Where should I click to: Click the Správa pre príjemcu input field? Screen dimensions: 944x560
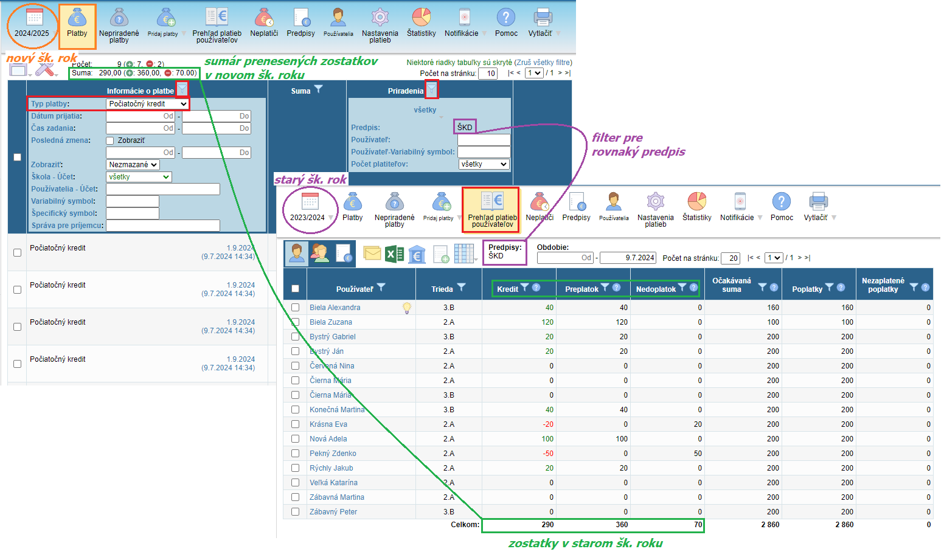coord(162,226)
